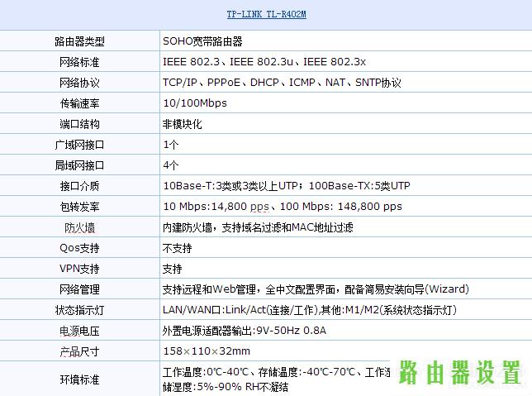Click the 局域网接口 label
This screenshot has height=396, width=532.
[79, 165]
